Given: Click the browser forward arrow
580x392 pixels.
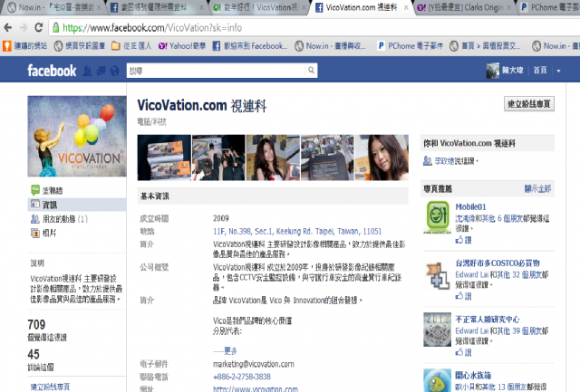Looking at the screenshot, I should [24, 27].
